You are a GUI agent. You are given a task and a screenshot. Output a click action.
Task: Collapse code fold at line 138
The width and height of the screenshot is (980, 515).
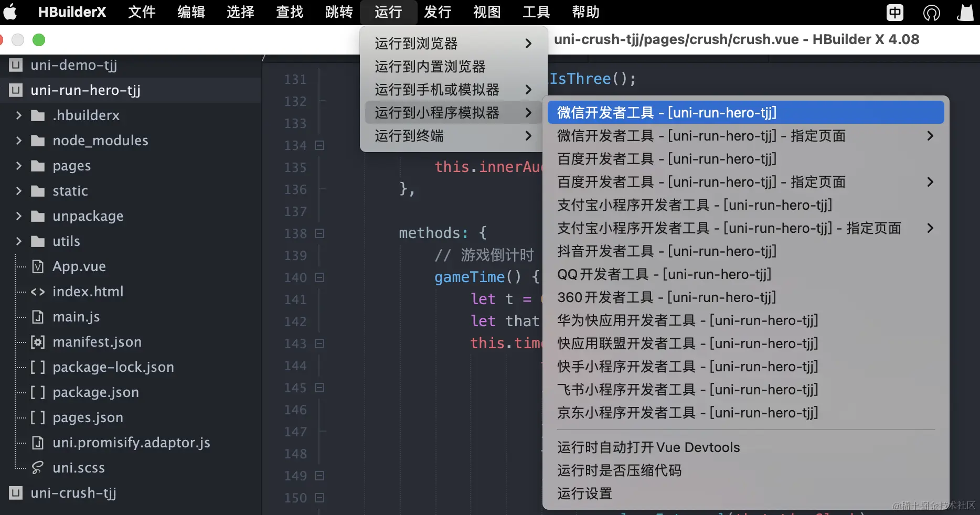click(x=319, y=233)
